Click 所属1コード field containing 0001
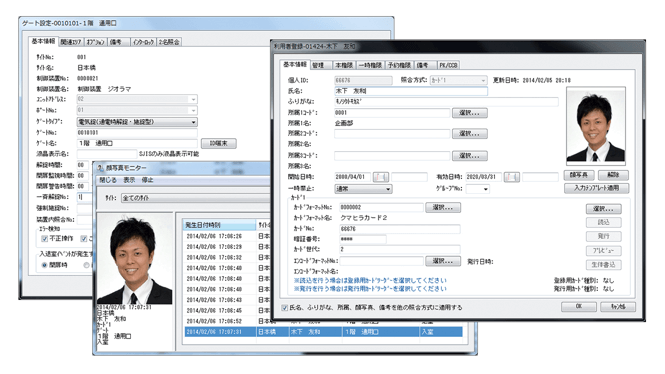The image size is (665, 374). tap(392, 113)
